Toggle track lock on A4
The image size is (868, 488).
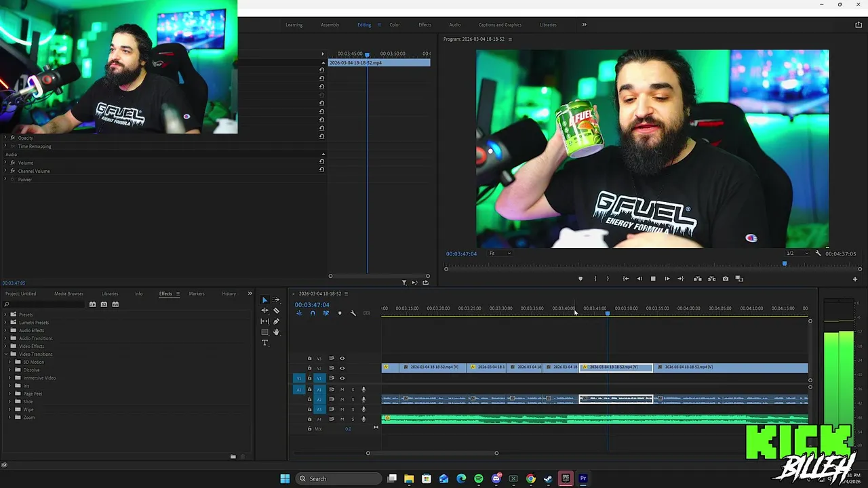click(310, 419)
